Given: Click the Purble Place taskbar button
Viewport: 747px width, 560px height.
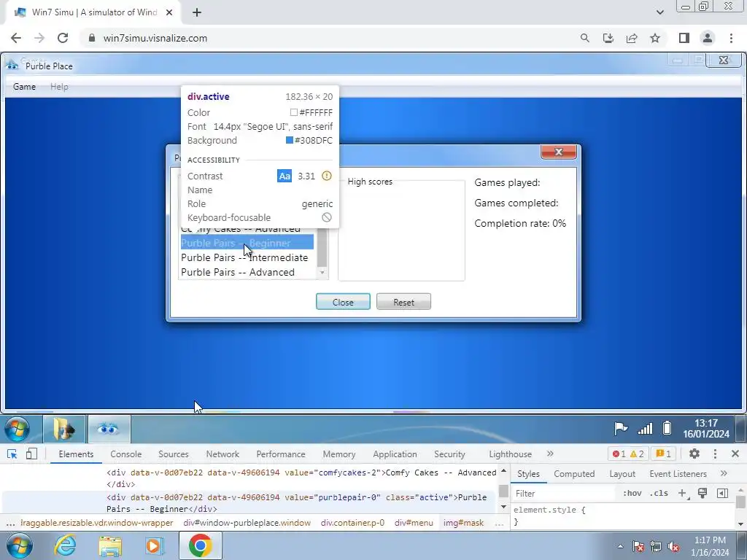Looking at the screenshot, I should tap(108, 429).
